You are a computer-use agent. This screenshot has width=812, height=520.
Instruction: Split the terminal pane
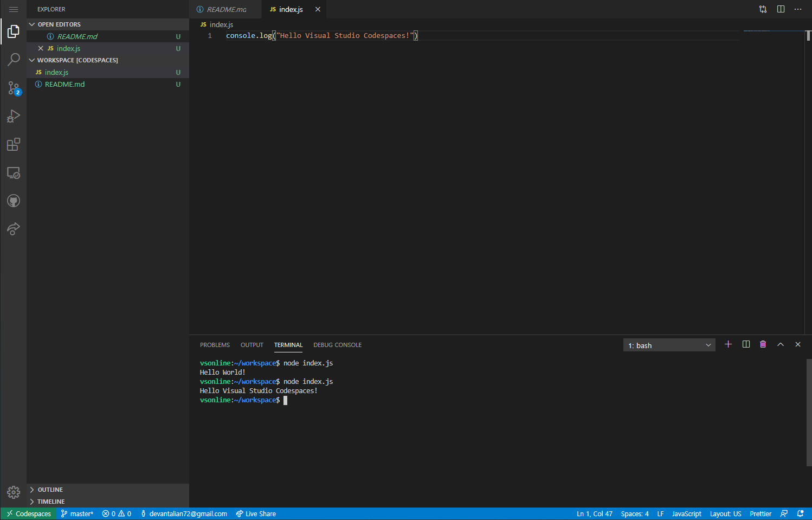746,344
